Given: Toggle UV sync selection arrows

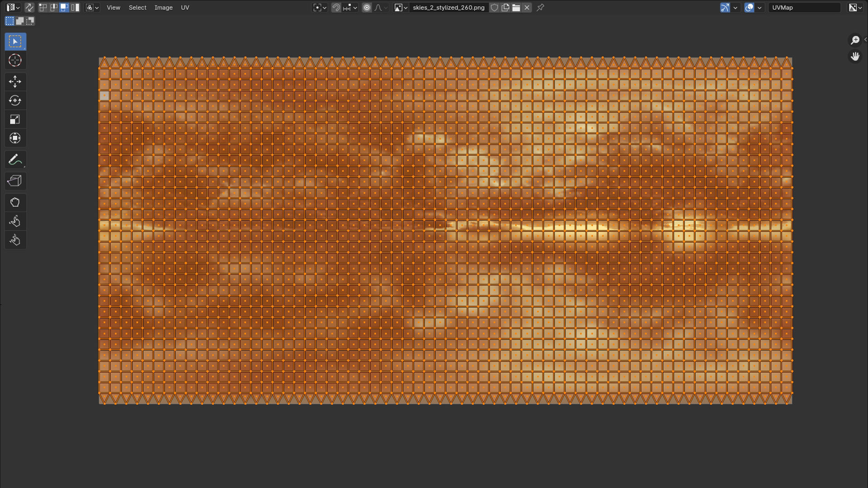Looking at the screenshot, I should tap(29, 7).
